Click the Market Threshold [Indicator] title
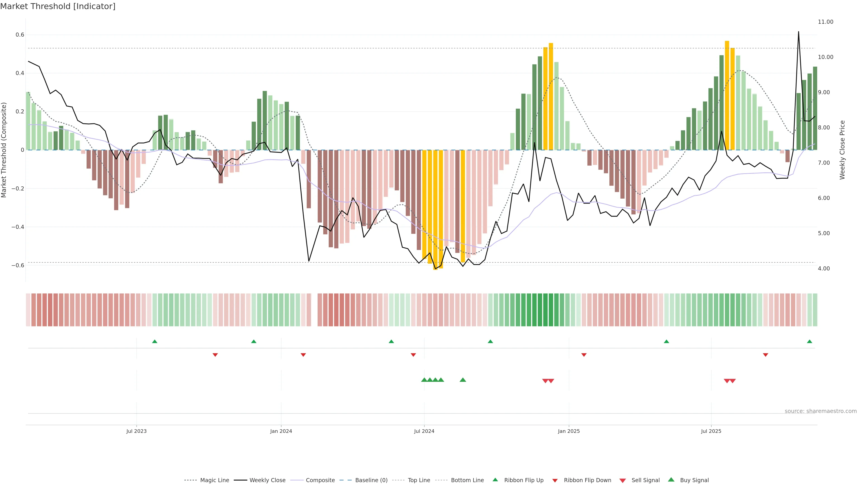 click(x=58, y=6)
